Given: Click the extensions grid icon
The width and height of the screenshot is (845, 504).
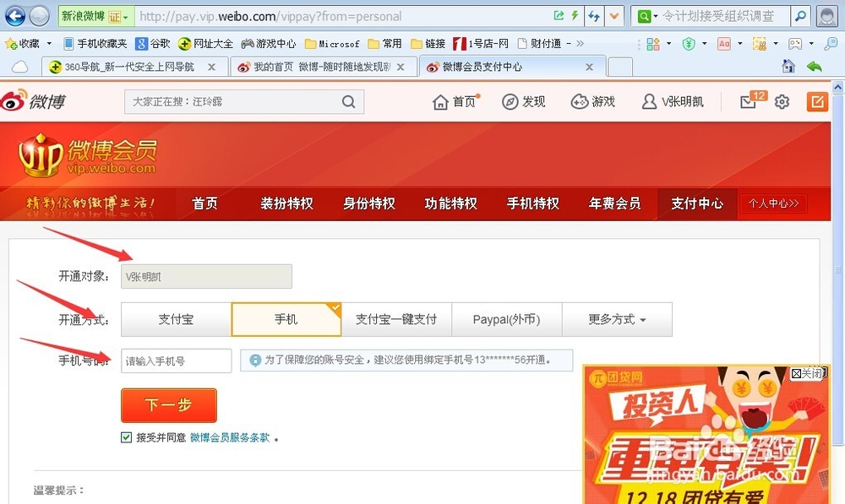Looking at the screenshot, I should point(653,44).
